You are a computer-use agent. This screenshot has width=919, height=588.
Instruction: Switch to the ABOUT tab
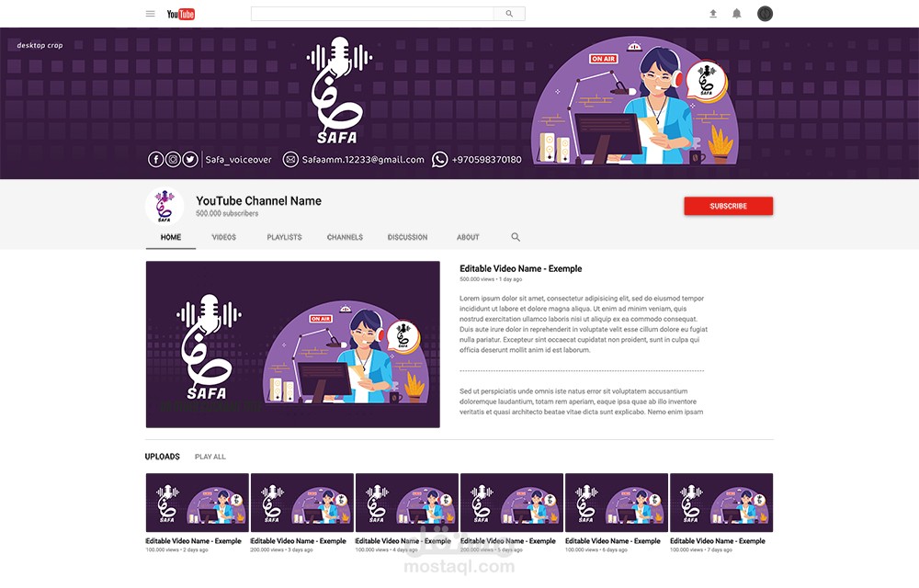pyautogui.click(x=468, y=237)
